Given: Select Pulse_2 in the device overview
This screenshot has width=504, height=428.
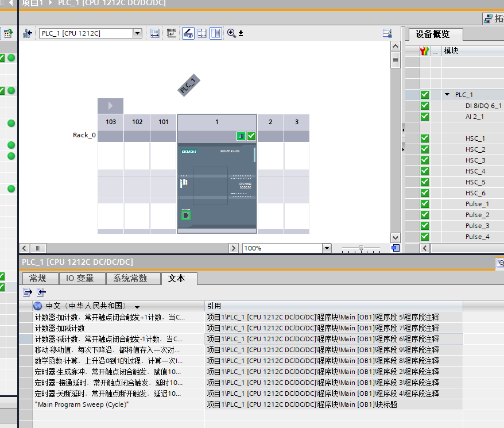Looking at the screenshot, I should (x=477, y=215).
